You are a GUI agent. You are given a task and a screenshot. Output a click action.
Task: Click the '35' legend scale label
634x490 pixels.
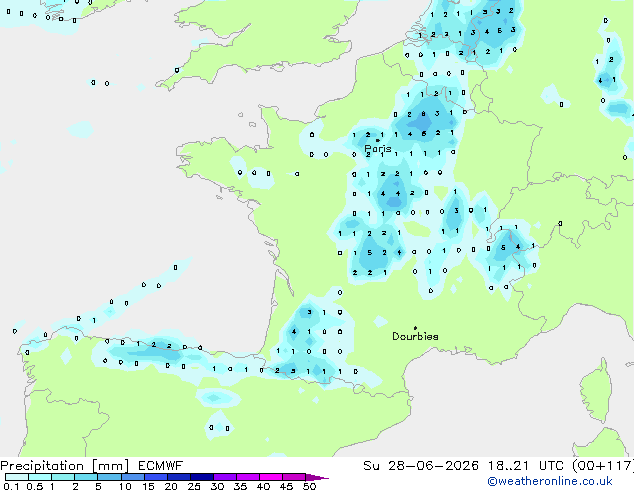240,486
